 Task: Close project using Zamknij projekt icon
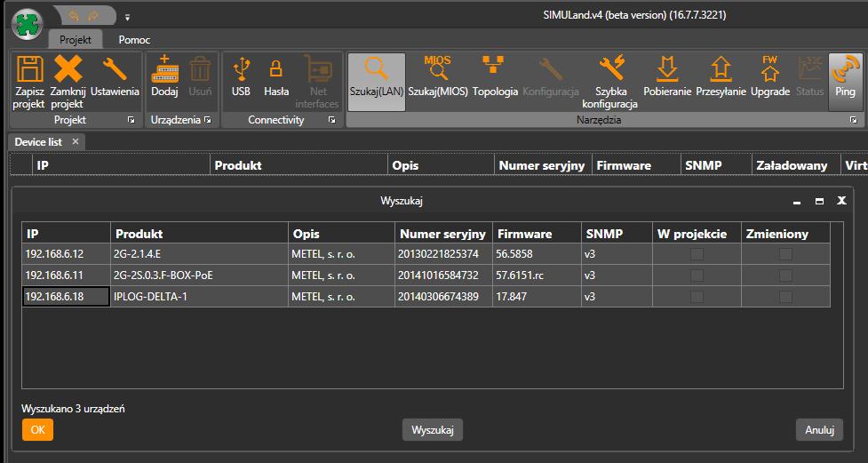[68, 82]
